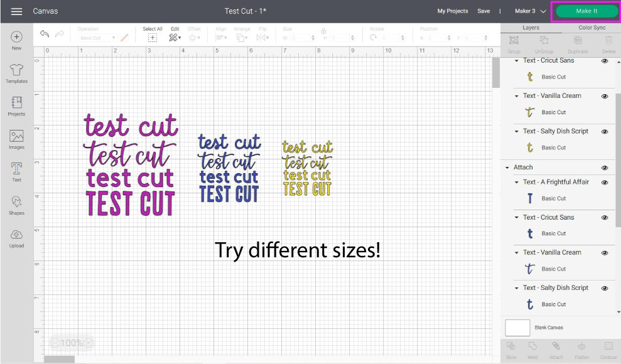Click the green Make It button
The width and height of the screenshot is (621, 364).
point(586,11)
